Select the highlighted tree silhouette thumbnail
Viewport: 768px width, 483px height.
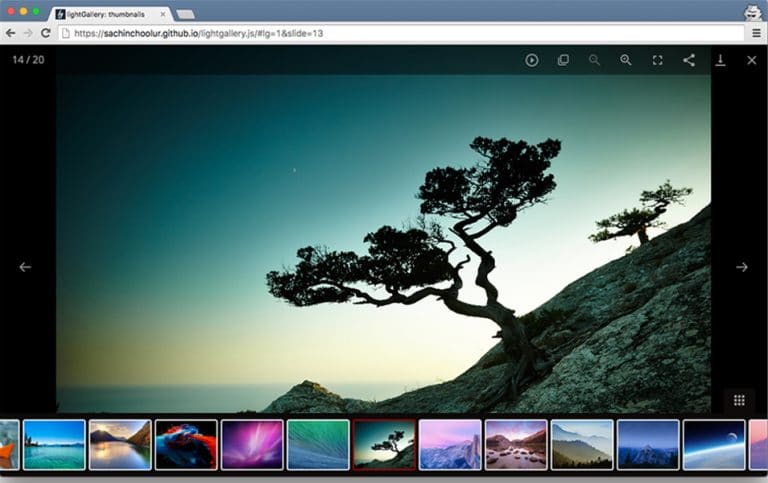pos(384,445)
